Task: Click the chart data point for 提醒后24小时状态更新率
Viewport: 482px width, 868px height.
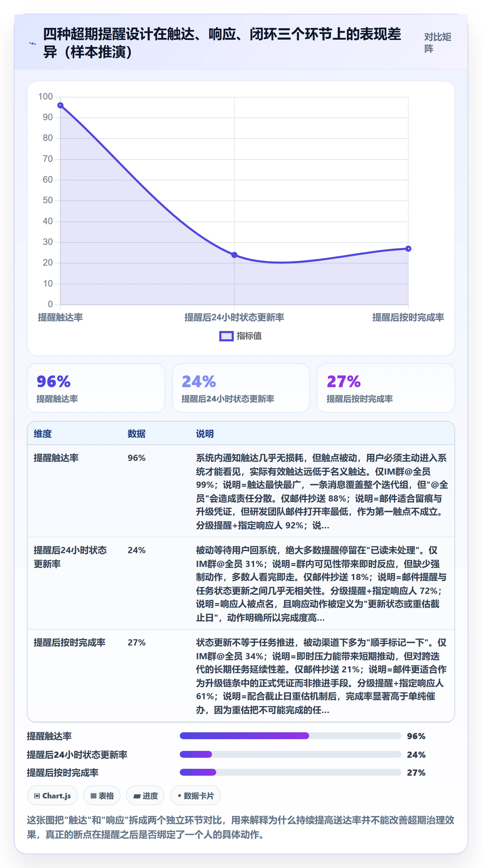Action: pyautogui.click(x=234, y=255)
